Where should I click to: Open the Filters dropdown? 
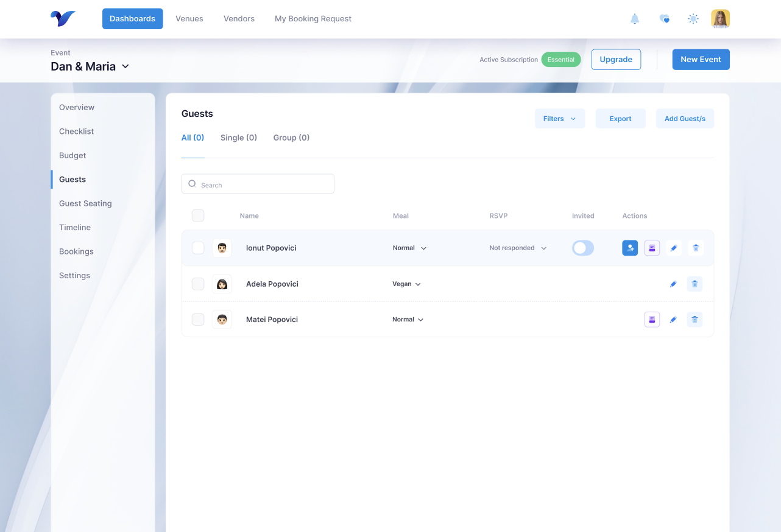[559, 119]
